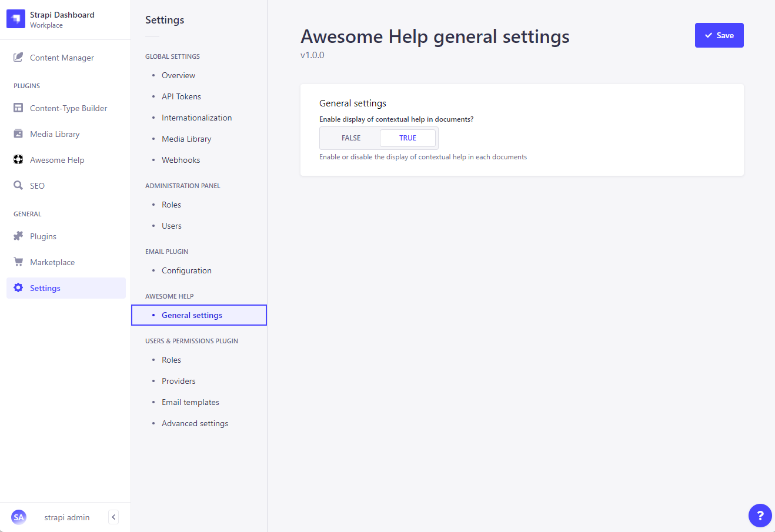This screenshot has height=532, width=775.
Task: Open Webhooks in global settings
Action: click(x=181, y=160)
